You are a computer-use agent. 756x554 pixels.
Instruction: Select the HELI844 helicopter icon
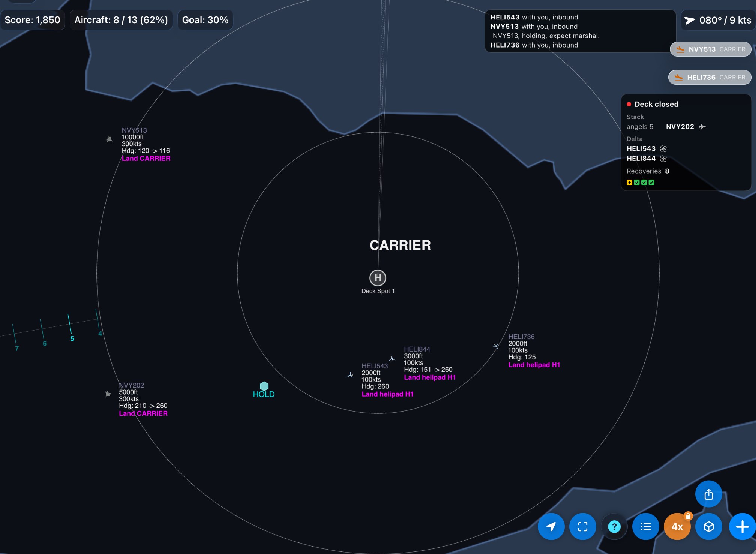(x=392, y=358)
